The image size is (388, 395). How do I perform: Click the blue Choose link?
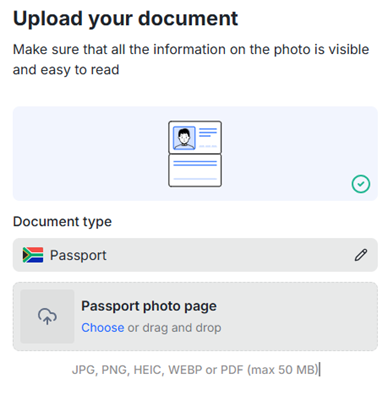point(103,328)
